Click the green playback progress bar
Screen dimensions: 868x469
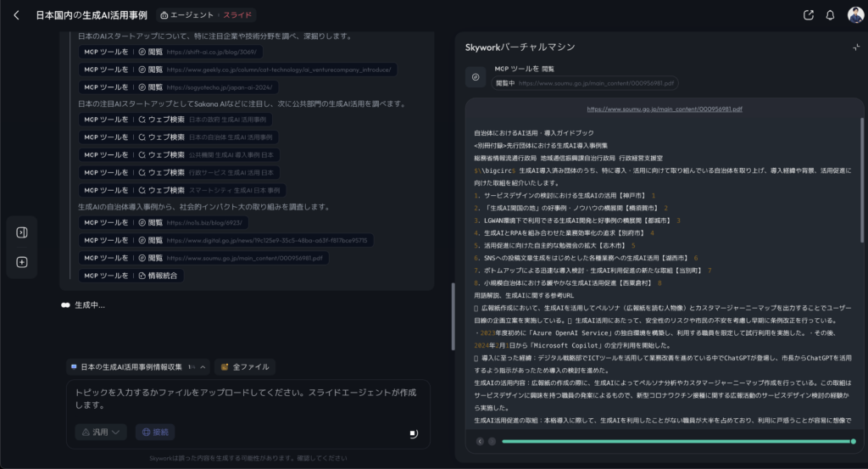[x=674, y=441]
